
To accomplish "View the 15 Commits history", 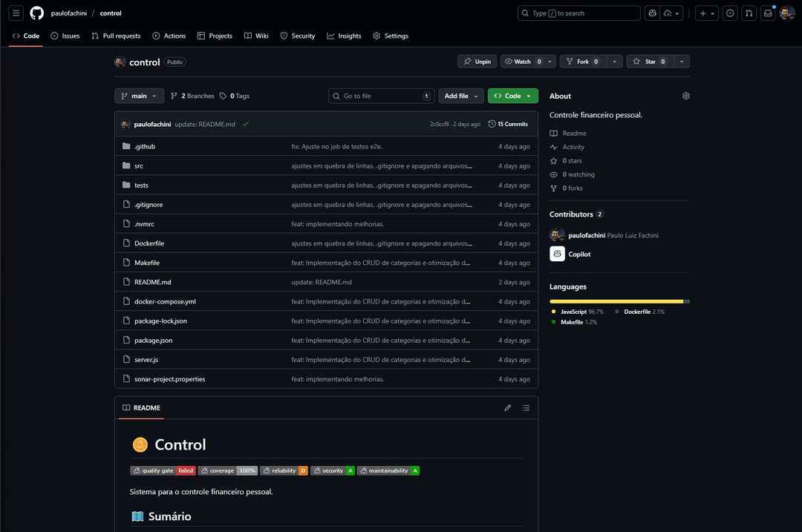I will (x=508, y=124).
